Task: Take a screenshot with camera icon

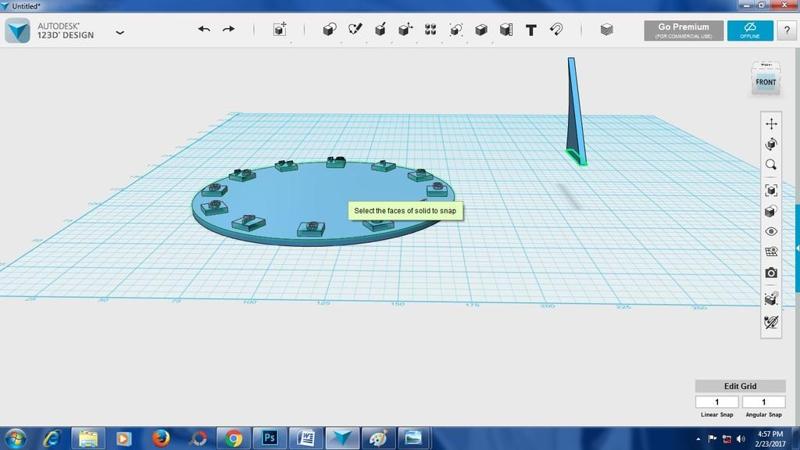Action: point(771,273)
